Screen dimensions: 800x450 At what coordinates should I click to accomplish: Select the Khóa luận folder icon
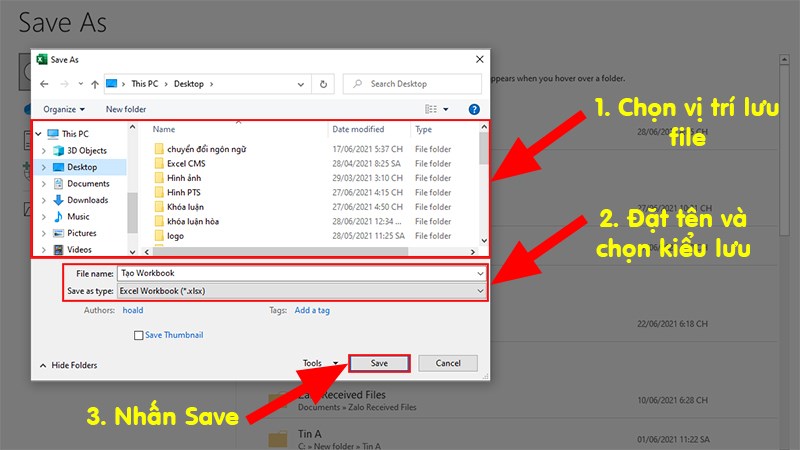click(159, 207)
